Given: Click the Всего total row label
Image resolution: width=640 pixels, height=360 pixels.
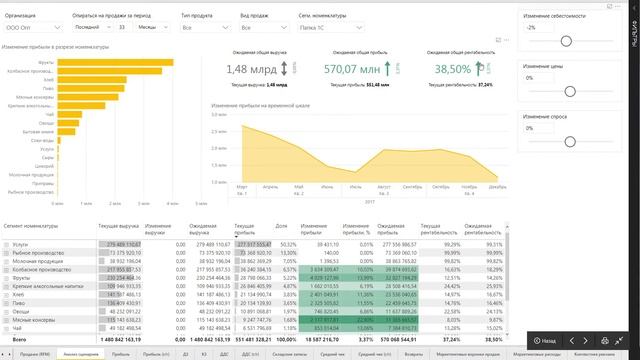Looking at the screenshot, I should pyautogui.click(x=19, y=339).
